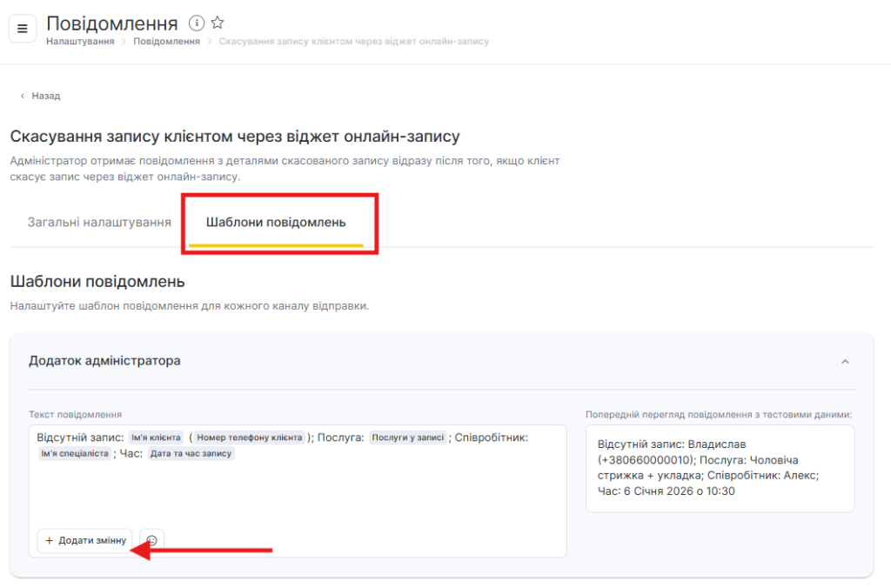Navigate to Повідомлення breadcrumb link
This screenshot has height=588, width=891.
tap(166, 42)
